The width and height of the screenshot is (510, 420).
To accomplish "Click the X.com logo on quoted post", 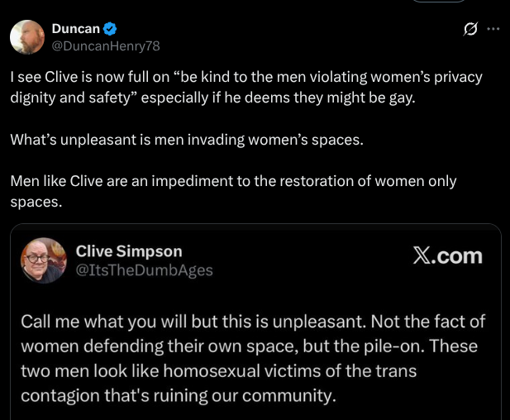I will [x=447, y=255].
